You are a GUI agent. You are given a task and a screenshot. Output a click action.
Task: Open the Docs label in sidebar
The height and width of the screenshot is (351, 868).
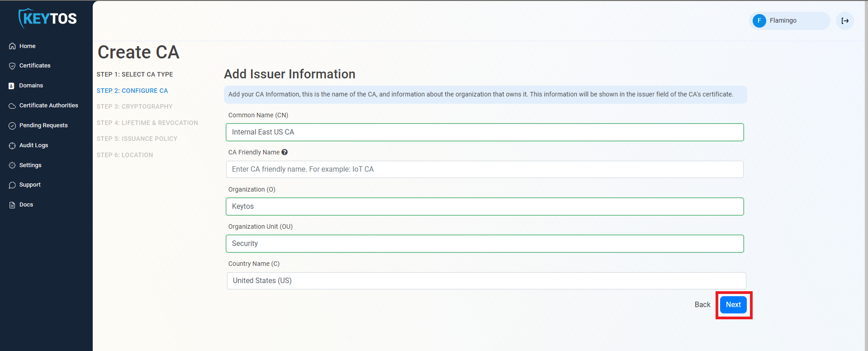[26, 205]
